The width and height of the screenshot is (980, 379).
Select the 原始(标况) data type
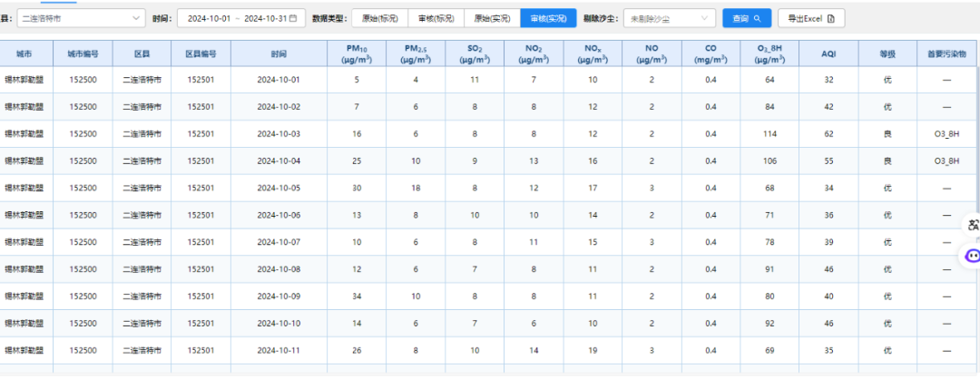click(380, 18)
